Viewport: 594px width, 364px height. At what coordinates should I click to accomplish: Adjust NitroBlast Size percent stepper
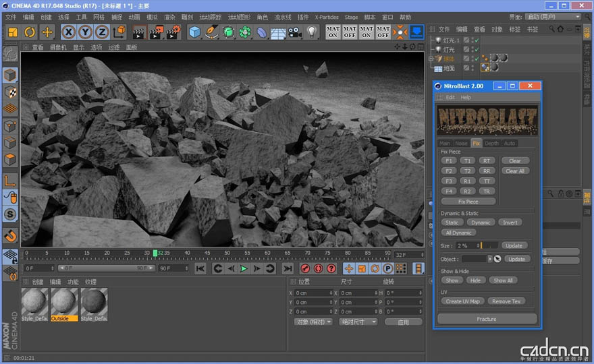pyautogui.click(x=478, y=245)
